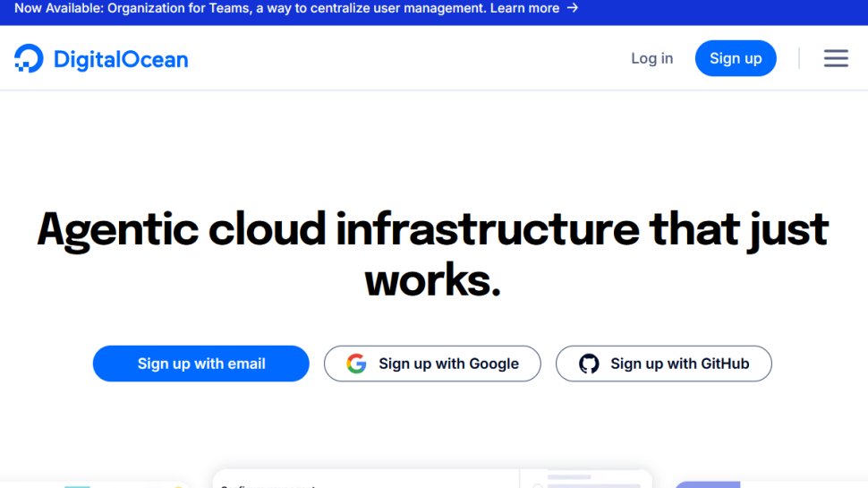
Task: Follow the Learn more announcement link
Action: pos(524,8)
